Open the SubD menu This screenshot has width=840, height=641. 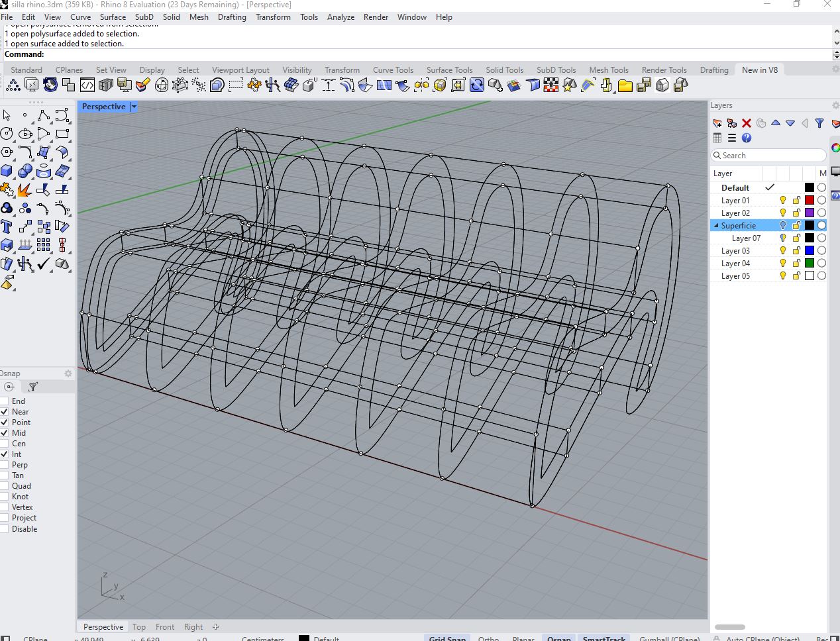point(144,17)
